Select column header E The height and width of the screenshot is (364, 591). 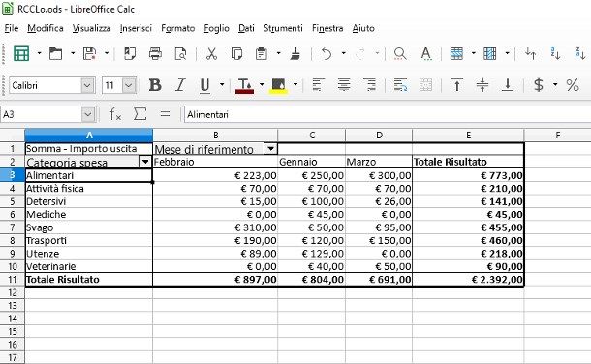pyautogui.click(x=468, y=136)
